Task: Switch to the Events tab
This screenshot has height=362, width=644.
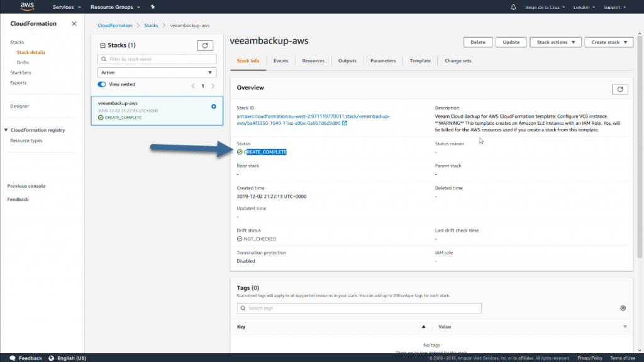Action: pyautogui.click(x=281, y=60)
